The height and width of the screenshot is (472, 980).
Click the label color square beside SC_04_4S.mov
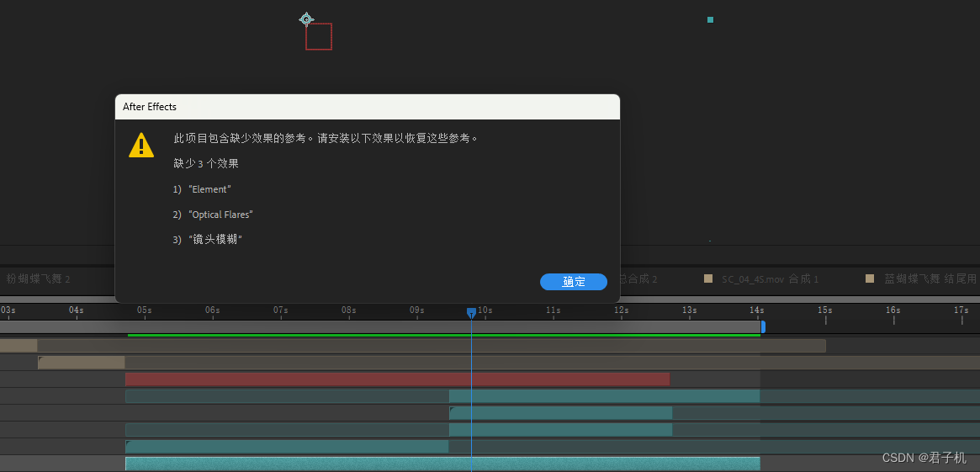(x=708, y=278)
